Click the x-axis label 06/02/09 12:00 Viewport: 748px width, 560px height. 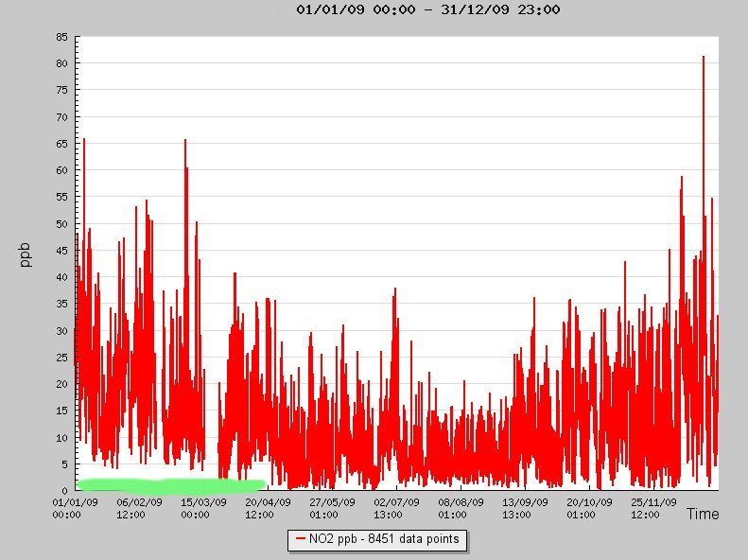coord(139,509)
